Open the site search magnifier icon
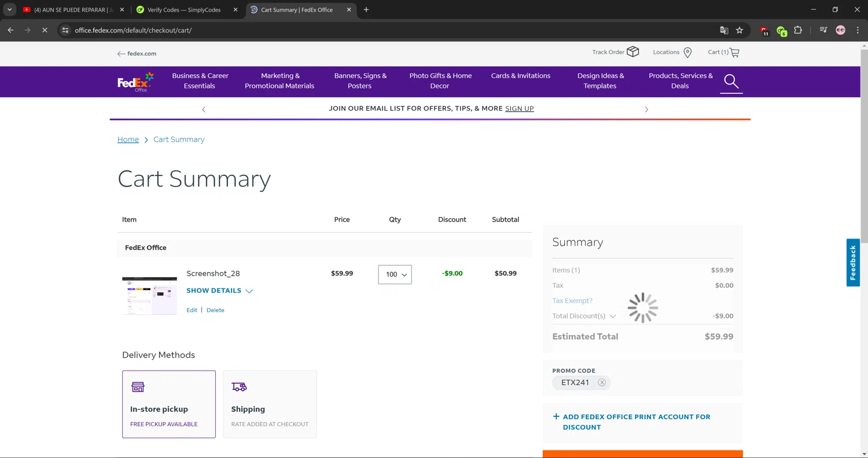 pyautogui.click(x=731, y=82)
